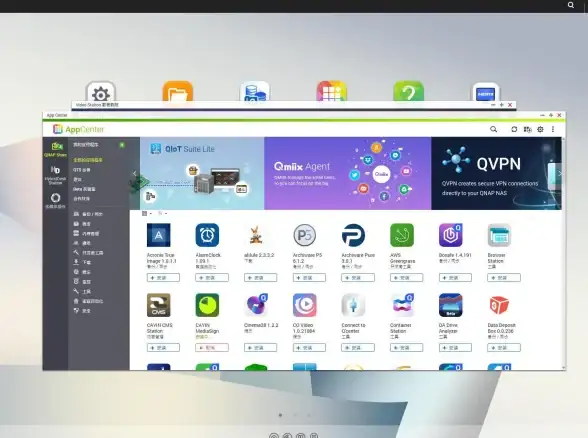Open the Browser Station app icon
Screen dimensions: 588x438
point(499,235)
